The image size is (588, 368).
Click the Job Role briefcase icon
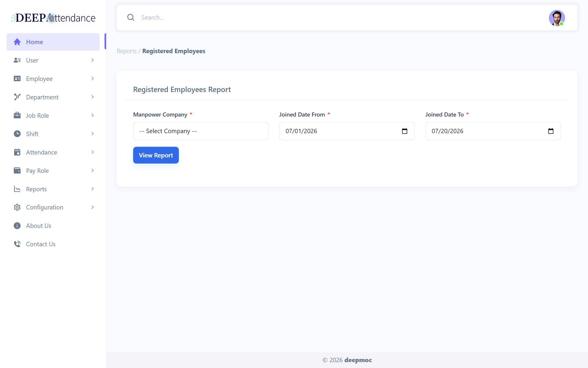click(x=17, y=115)
